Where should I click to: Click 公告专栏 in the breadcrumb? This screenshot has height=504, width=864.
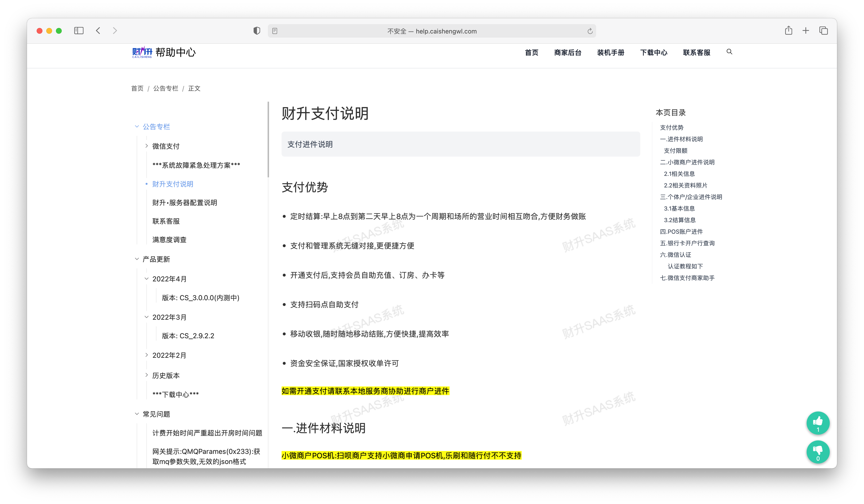point(166,88)
